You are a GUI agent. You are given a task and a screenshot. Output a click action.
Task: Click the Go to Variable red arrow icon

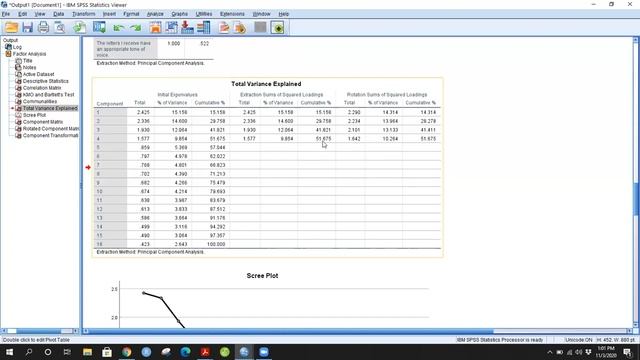187,27
